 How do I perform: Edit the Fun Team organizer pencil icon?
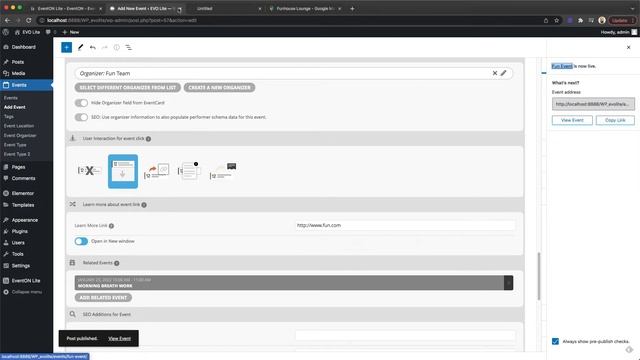click(x=504, y=73)
